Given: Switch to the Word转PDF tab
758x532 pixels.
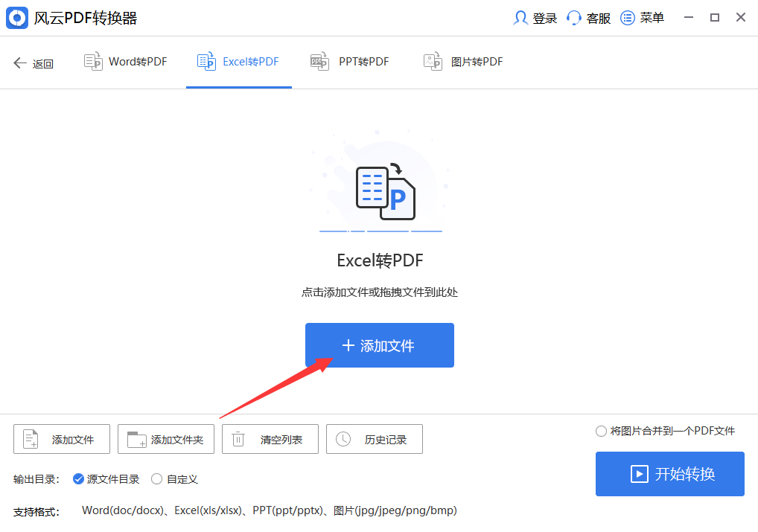Looking at the screenshot, I should (x=125, y=62).
